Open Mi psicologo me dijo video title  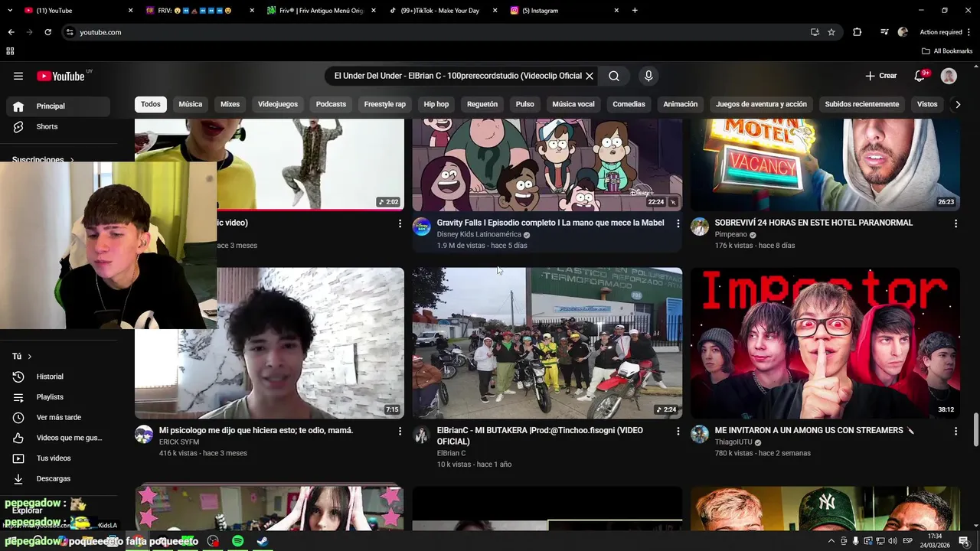256,431
